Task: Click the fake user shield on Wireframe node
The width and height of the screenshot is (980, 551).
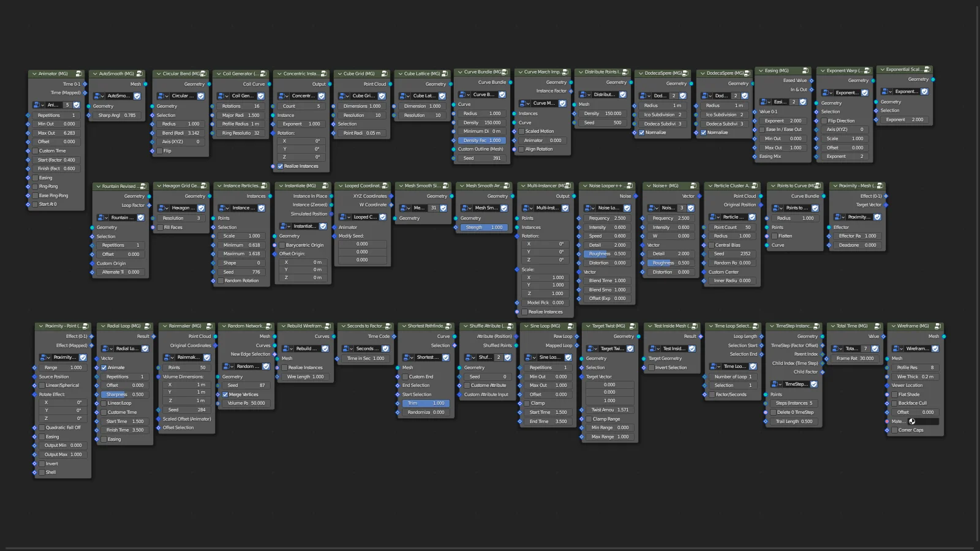Action: point(935,349)
